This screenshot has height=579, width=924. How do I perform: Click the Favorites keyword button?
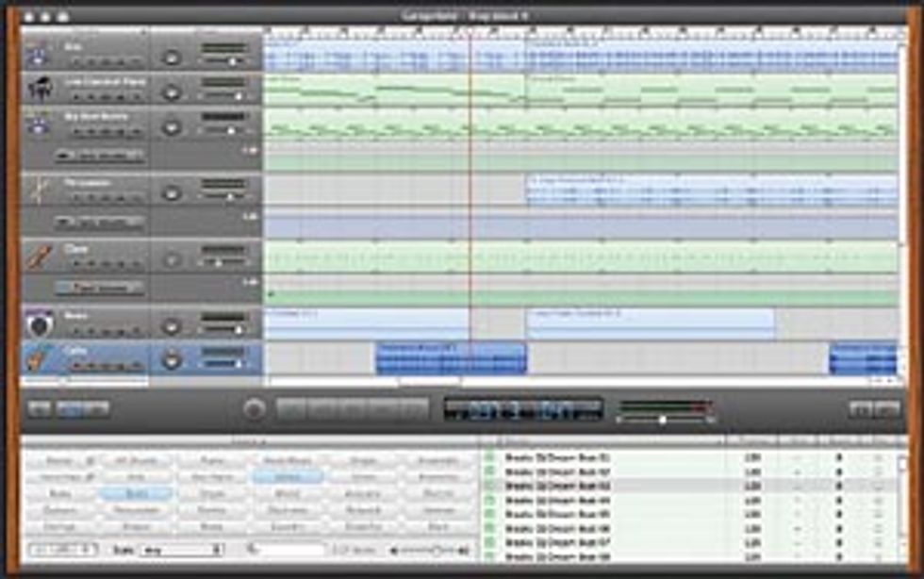[59, 477]
